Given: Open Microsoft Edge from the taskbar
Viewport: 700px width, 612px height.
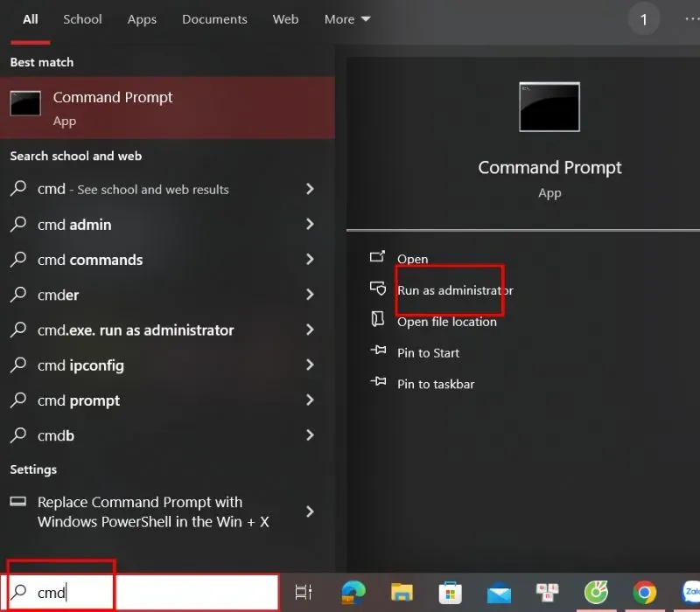Looking at the screenshot, I should pos(353,592).
